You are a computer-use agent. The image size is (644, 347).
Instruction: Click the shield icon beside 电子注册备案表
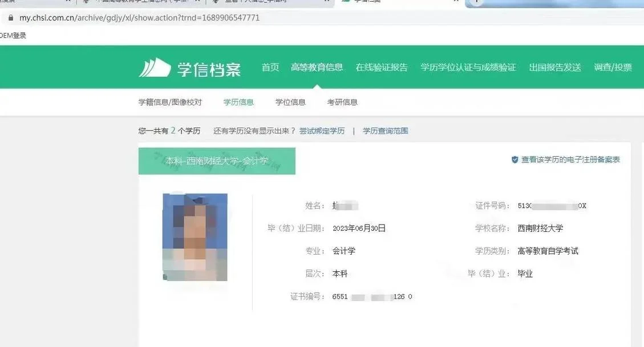pyautogui.click(x=515, y=160)
